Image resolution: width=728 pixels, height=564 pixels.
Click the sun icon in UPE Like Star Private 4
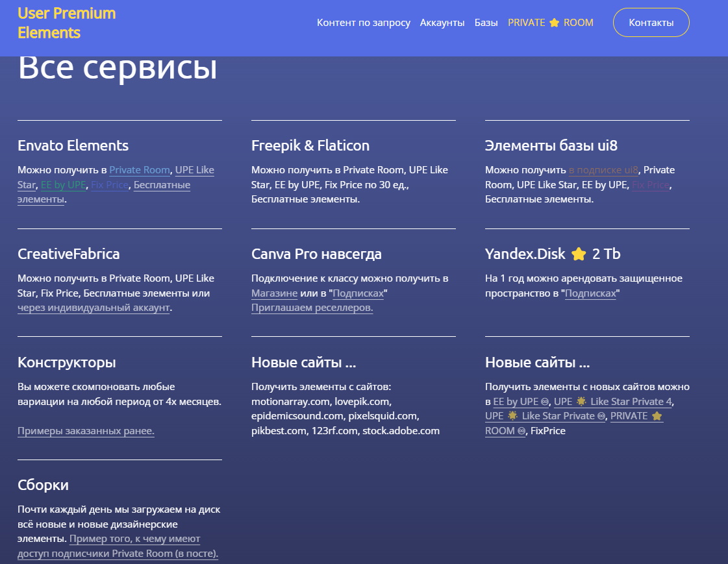[581, 402]
